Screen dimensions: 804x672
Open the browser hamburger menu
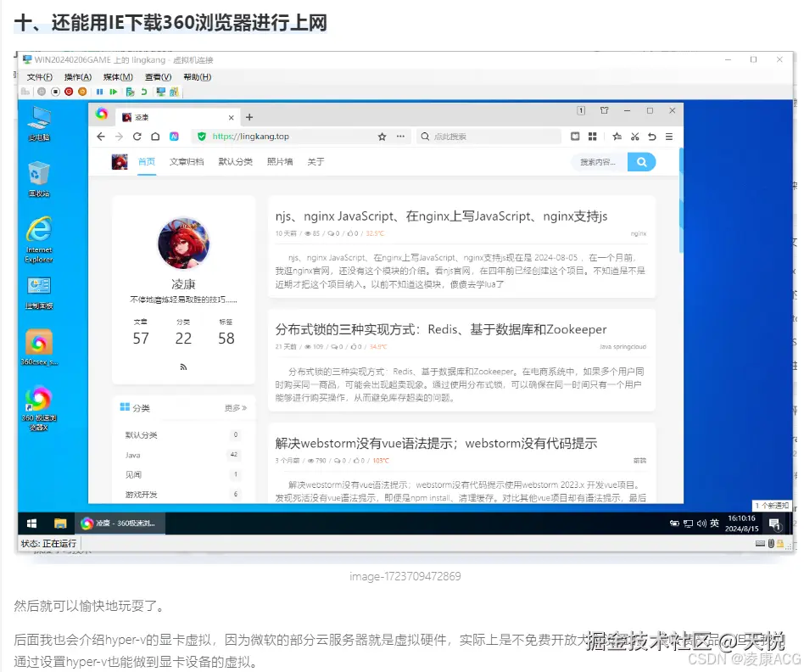tap(667, 137)
